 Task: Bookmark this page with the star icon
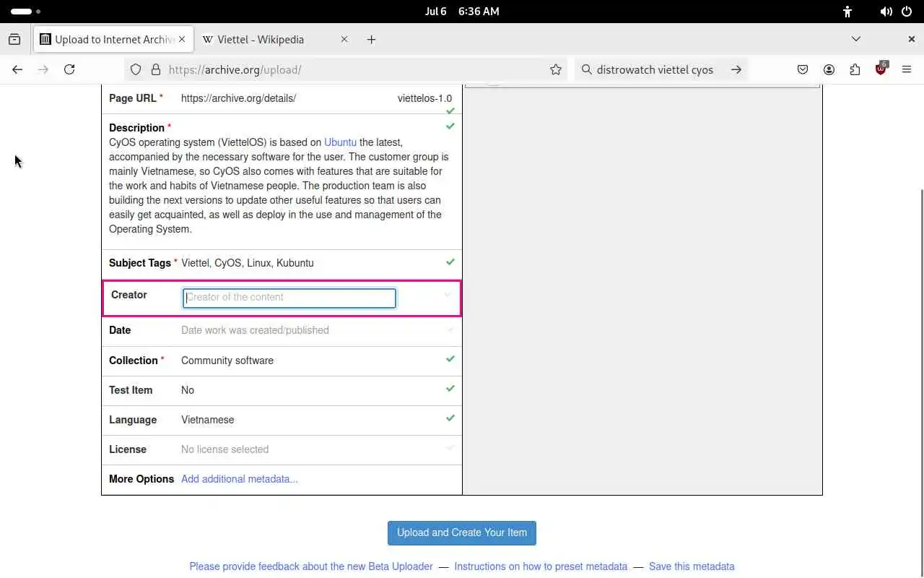[556, 69]
